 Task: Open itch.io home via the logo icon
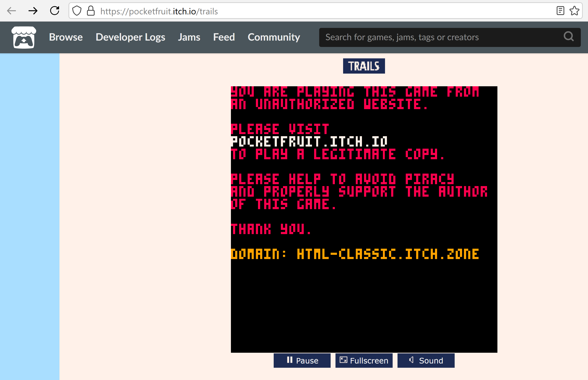[24, 37]
